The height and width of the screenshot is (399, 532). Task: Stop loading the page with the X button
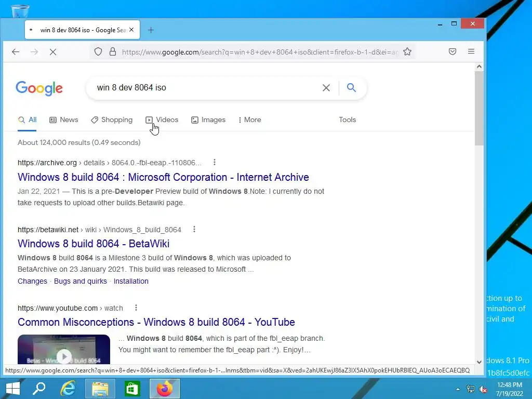(x=53, y=51)
